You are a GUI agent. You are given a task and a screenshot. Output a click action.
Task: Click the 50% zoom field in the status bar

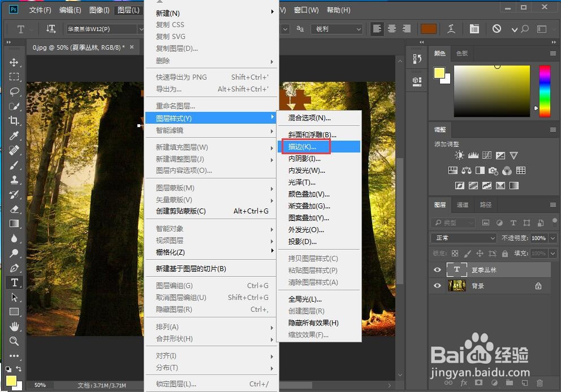[39, 385]
